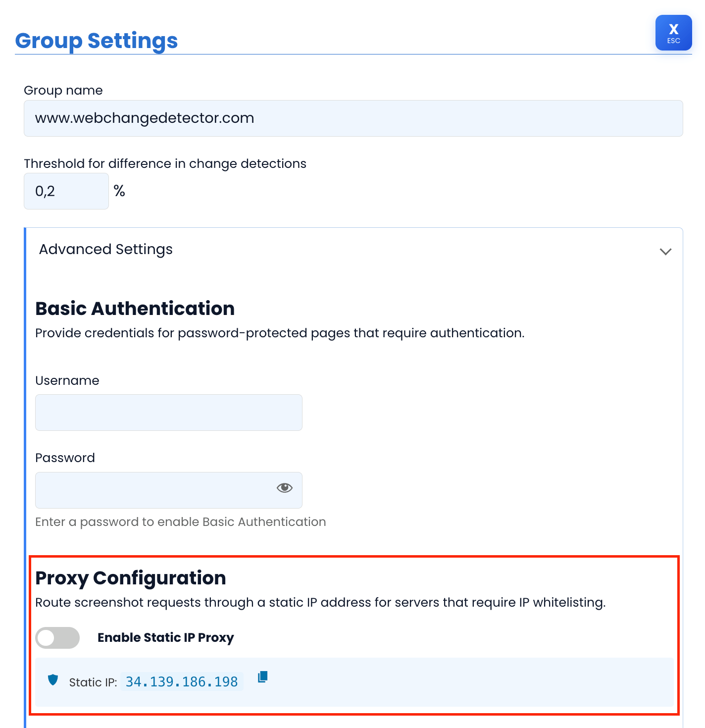
Task: Copy the Static IP address
Action: pyautogui.click(x=262, y=676)
